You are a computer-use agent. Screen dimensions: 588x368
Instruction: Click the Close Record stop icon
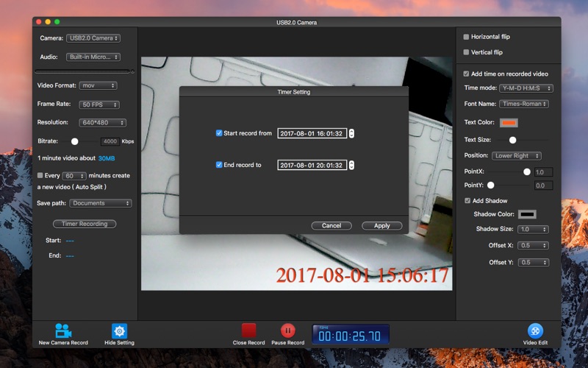pyautogui.click(x=248, y=330)
